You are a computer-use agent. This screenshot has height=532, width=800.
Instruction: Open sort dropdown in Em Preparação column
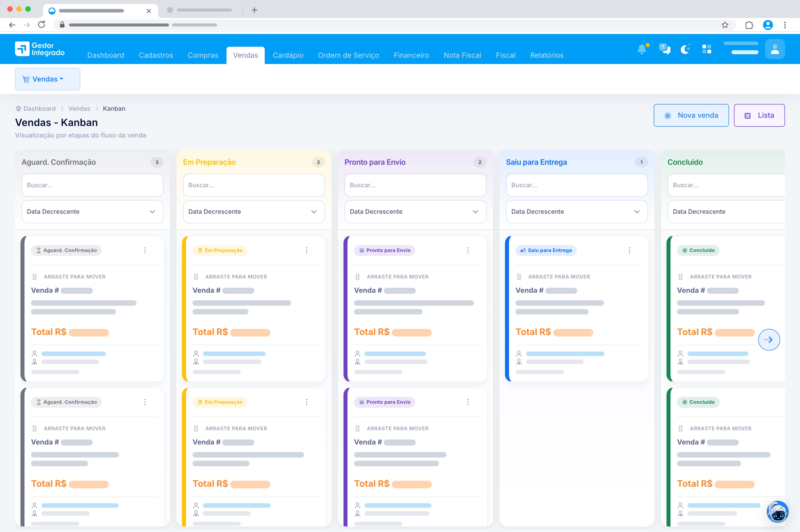click(254, 212)
